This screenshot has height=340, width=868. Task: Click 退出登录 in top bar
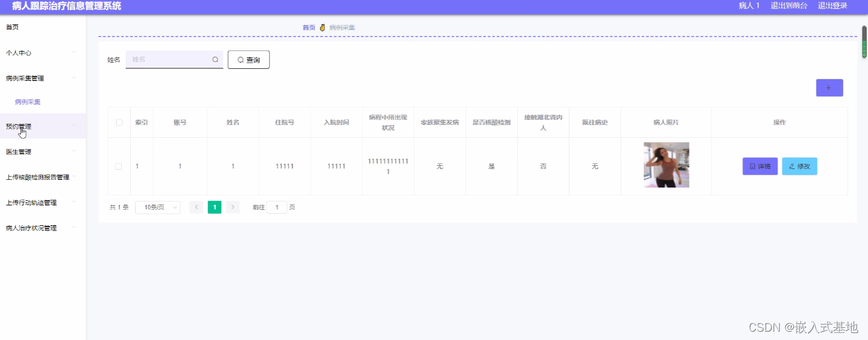click(x=833, y=6)
